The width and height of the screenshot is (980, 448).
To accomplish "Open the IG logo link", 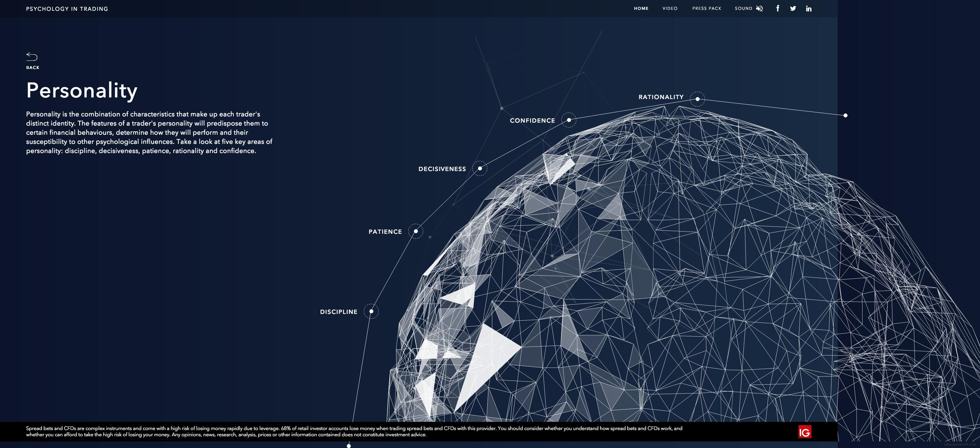I will (x=805, y=432).
